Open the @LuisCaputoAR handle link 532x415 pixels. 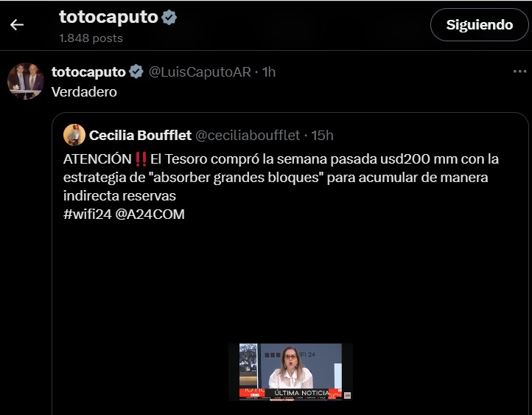click(x=200, y=72)
